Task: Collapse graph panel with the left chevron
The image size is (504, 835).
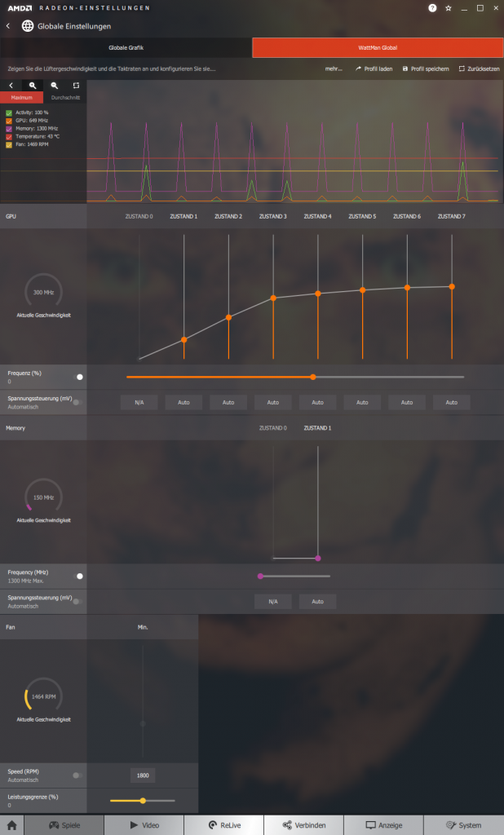Action: [x=11, y=86]
